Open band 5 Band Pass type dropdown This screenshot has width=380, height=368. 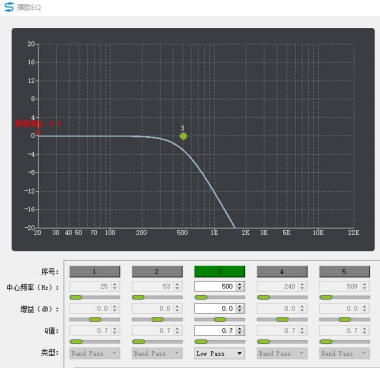pos(345,353)
